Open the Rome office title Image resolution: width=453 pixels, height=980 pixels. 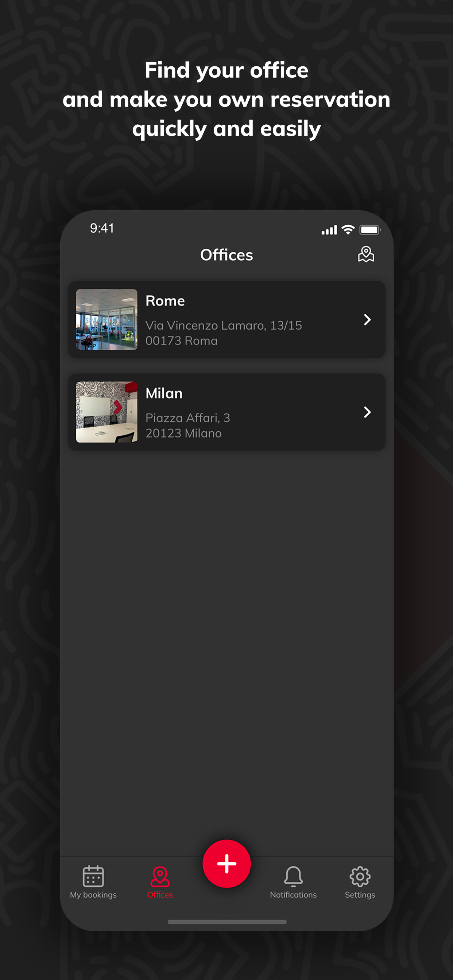click(x=165, y=300)
